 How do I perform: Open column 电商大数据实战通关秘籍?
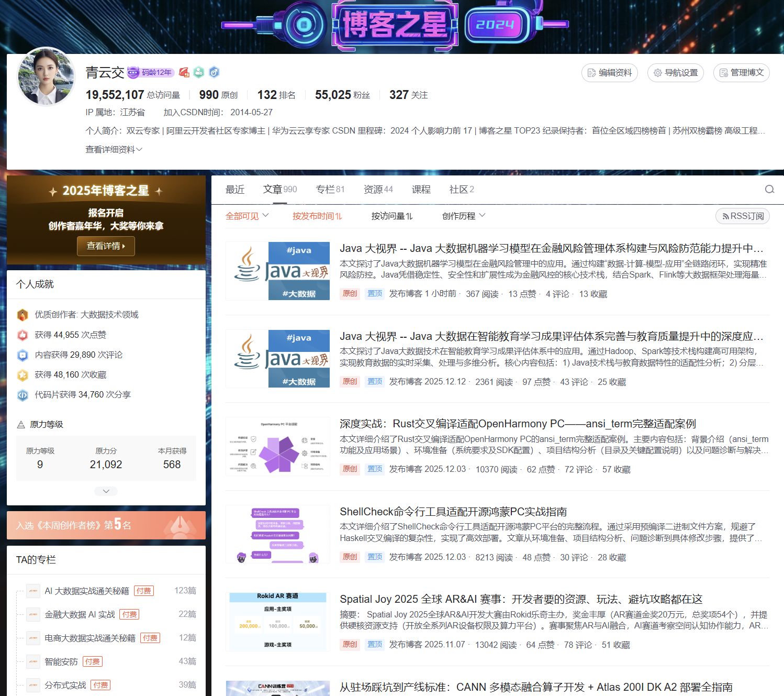pos(90,638)
